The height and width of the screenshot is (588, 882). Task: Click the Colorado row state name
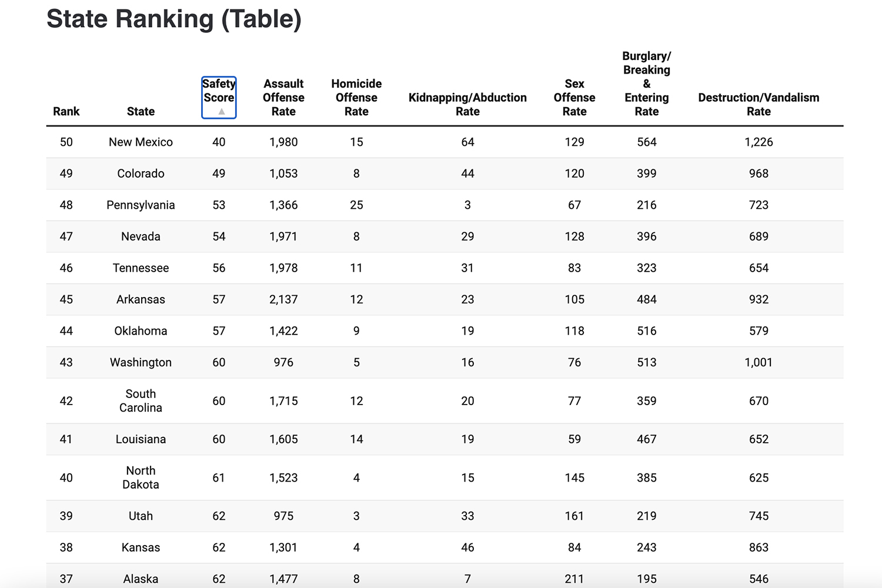[x=141, y=173]
